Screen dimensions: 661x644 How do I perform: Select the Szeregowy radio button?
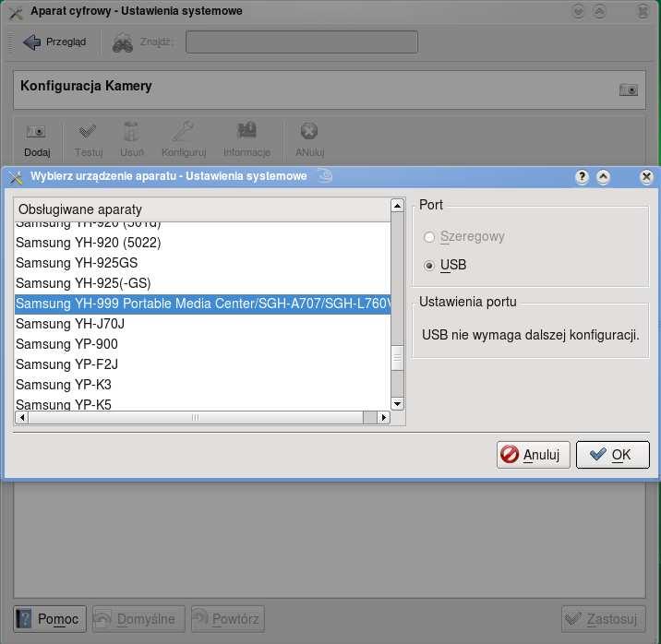[429, 237]
